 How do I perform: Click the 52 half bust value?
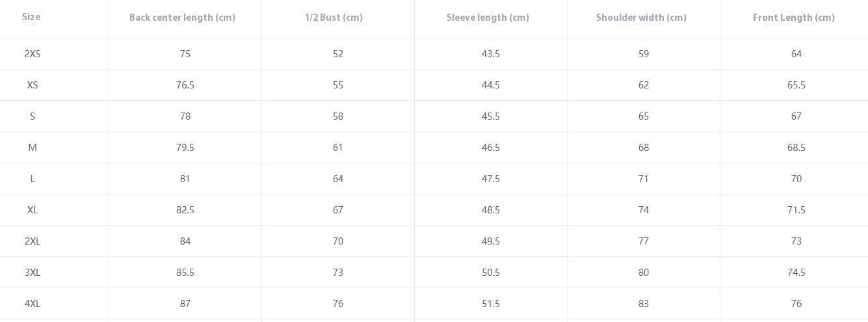pos(338,54)
